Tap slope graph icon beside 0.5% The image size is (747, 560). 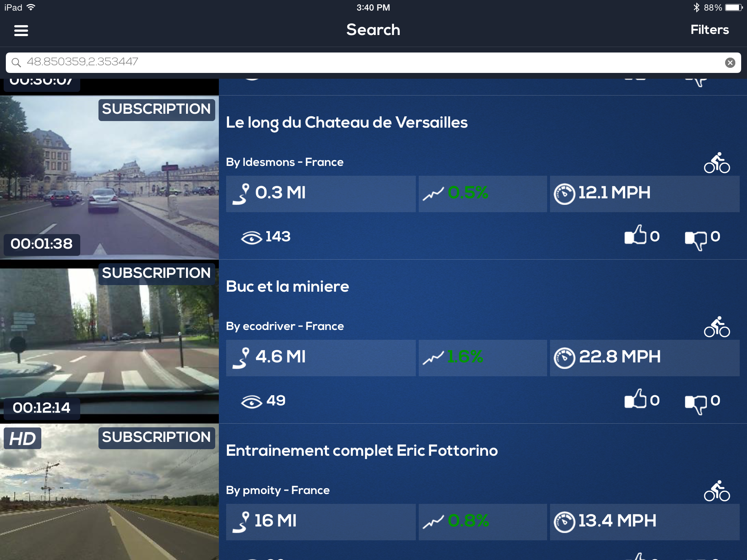(433, 194)
